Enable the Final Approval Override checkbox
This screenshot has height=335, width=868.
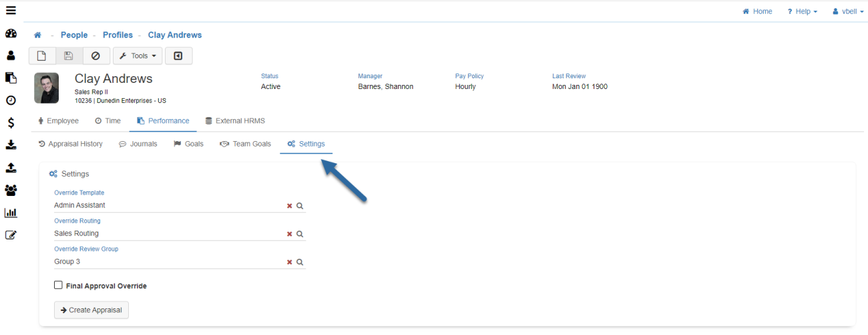(x=58, y=286)
